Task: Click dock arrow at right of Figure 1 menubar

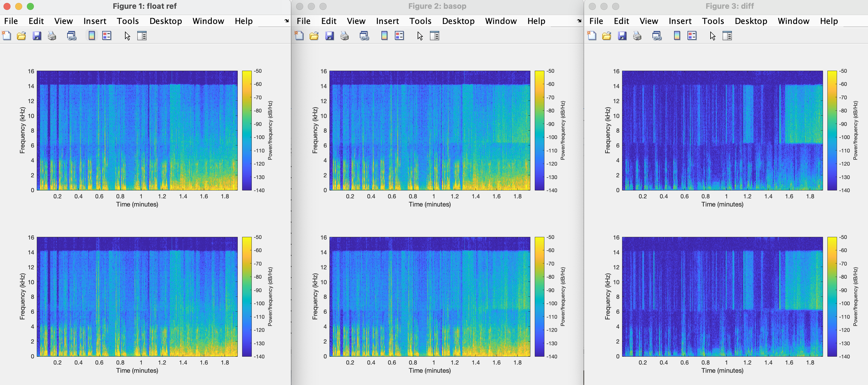Action: click(x=287, y=21)
